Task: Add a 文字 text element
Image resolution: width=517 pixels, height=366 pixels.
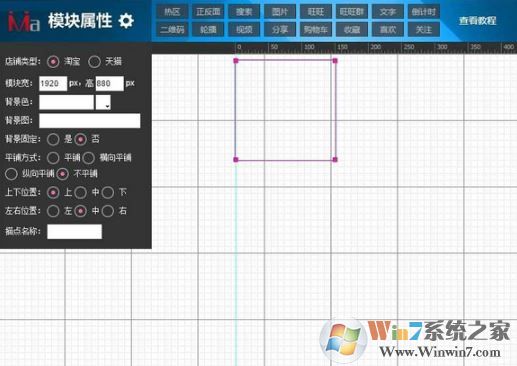Action: 388,12
